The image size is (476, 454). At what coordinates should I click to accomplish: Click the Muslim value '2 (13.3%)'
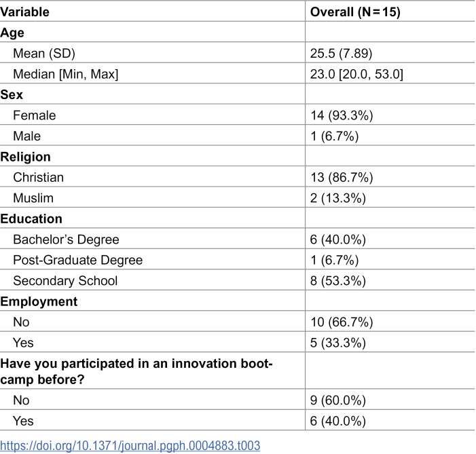tap(338, 198)
